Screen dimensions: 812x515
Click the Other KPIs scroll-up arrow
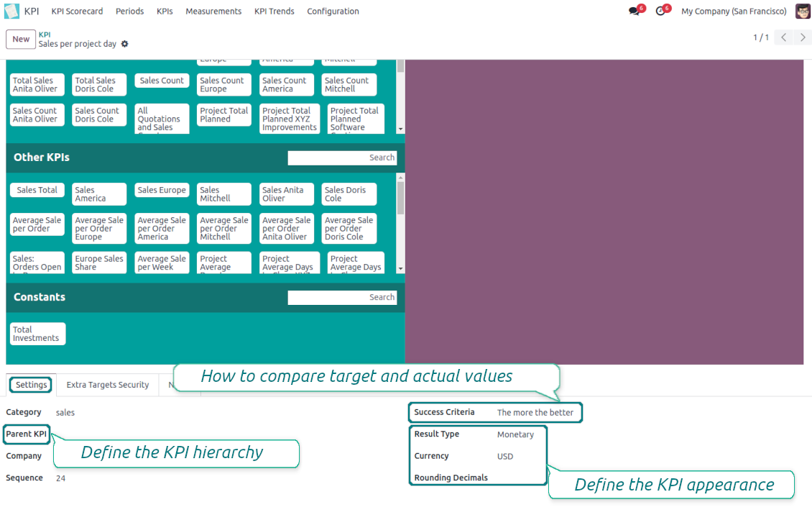pos(400,178)
